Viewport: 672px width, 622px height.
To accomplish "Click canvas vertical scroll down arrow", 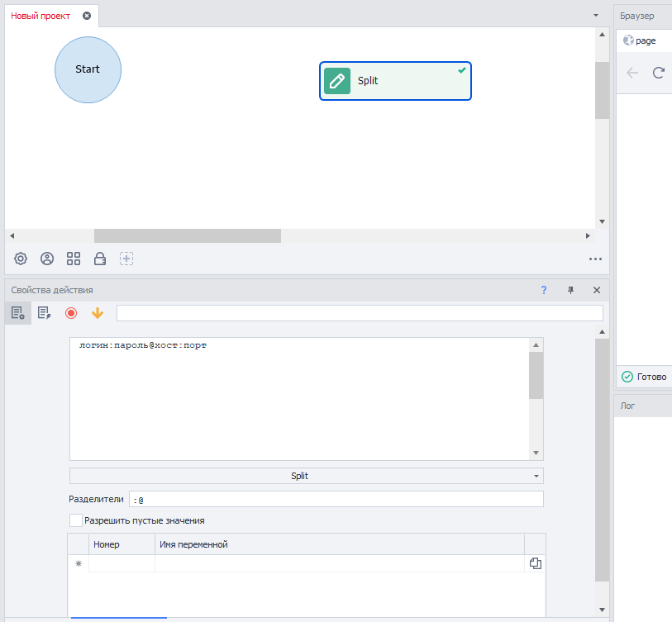I will 602,221.
